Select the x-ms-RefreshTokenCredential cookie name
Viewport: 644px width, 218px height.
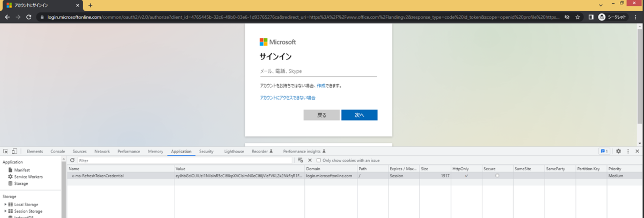[x=98, y=176]
